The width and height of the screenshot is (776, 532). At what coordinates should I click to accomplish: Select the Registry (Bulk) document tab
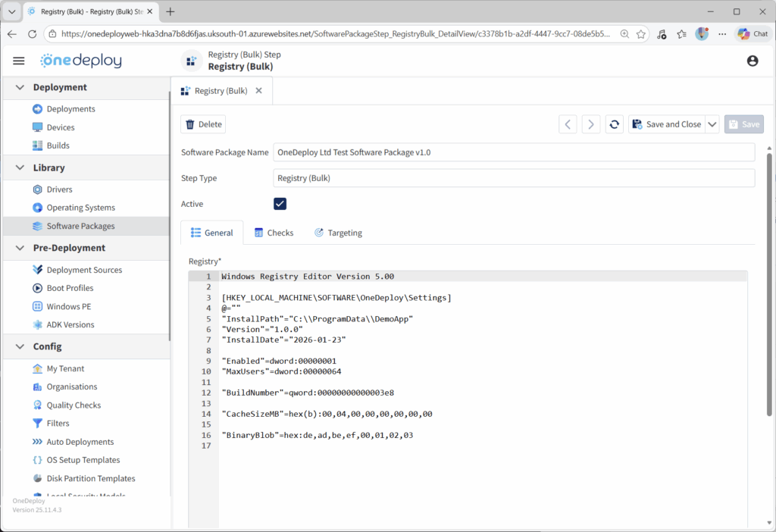pyautogui.click(x=221, y=91)
